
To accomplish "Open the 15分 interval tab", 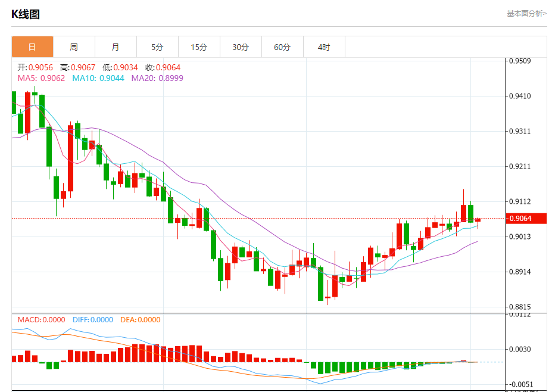I will tap(199, 47).
